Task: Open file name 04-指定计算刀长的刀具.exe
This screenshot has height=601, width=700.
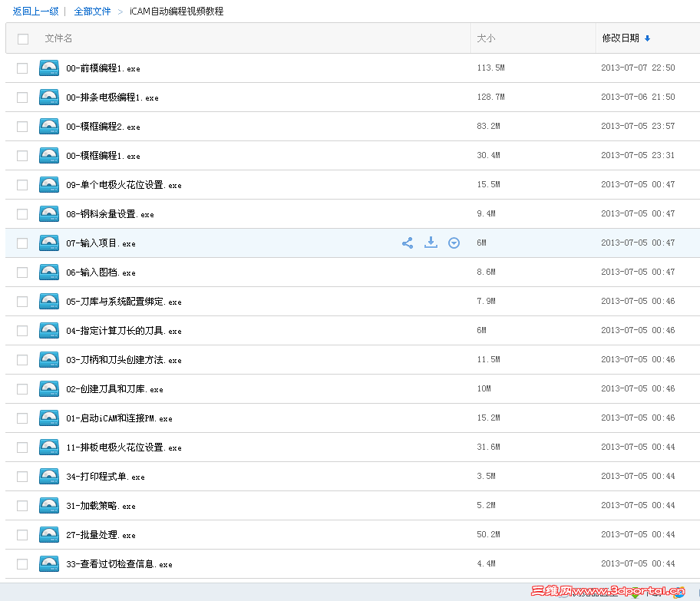Action: point(124,331)
